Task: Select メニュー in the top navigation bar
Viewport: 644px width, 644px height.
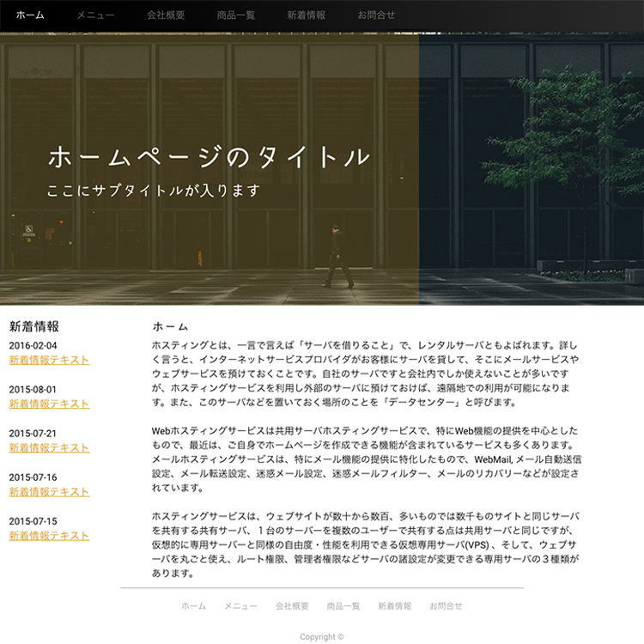Action: [95, 15]
